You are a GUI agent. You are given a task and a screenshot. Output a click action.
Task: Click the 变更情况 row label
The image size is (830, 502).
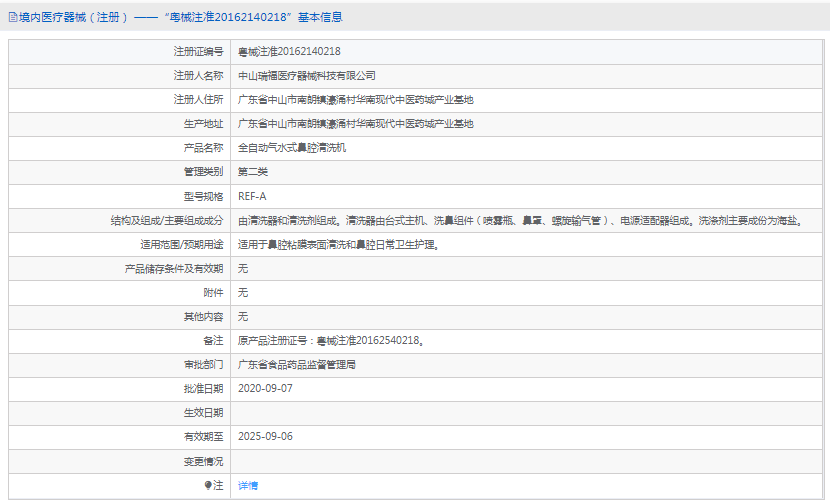tap(203, 461)
